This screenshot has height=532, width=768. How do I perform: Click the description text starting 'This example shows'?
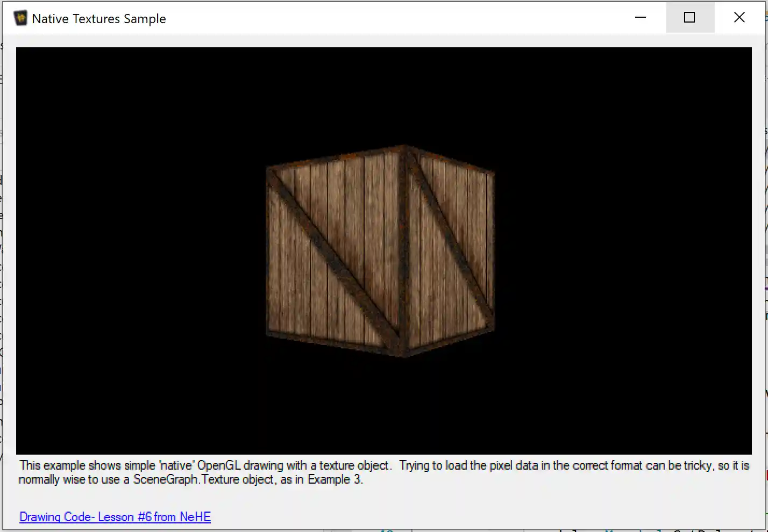click(384, 472)
